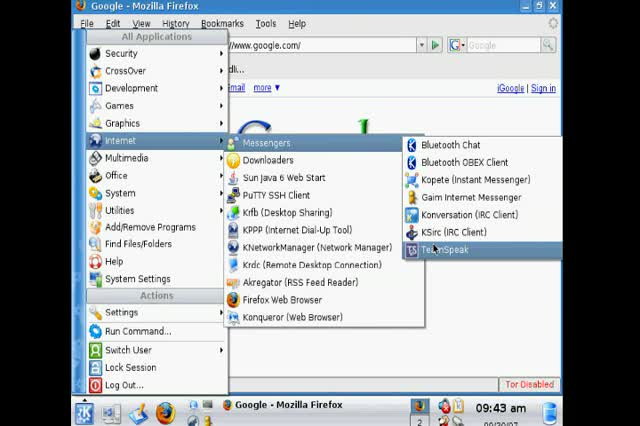Click the Games category icon
Viewport: 640px width, 426px height.
(x=96, y=106)
